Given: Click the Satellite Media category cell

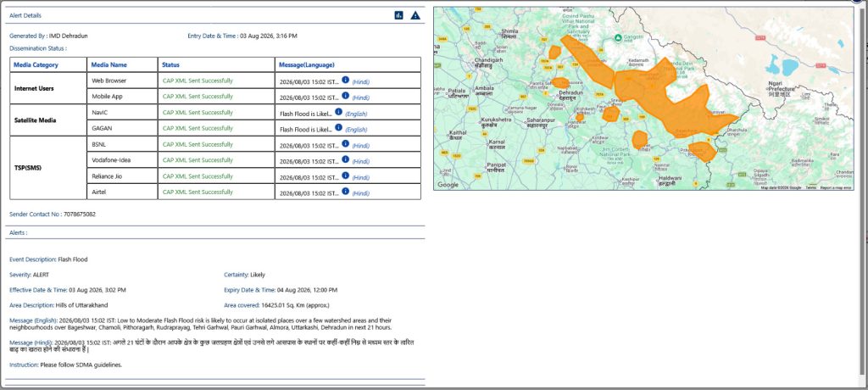Looking at the screenshot, I should (48, 120).
